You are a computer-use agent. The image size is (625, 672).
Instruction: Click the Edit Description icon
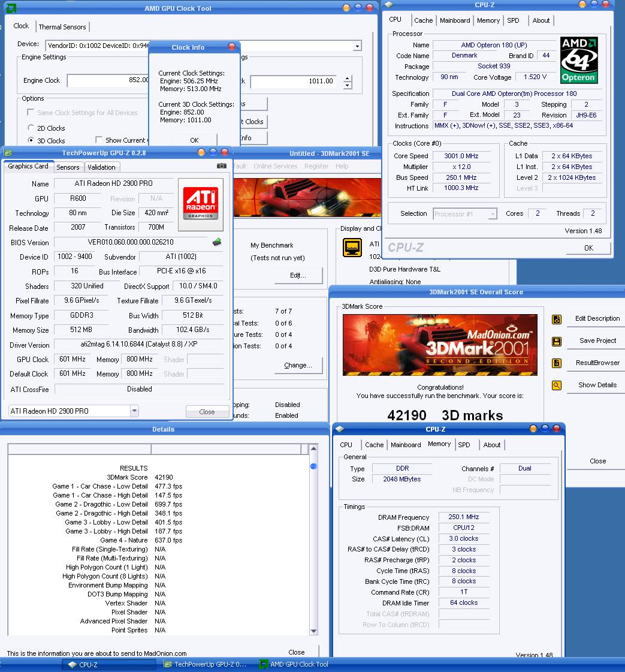[x=557, y=320]
